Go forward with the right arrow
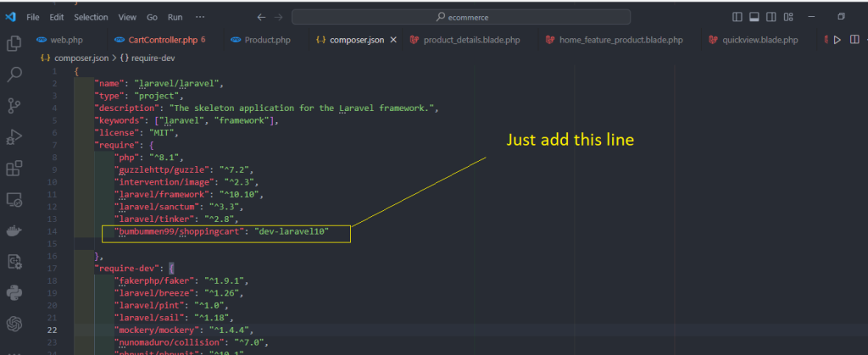Screen dimensions: 868x355 coord(278,17)
